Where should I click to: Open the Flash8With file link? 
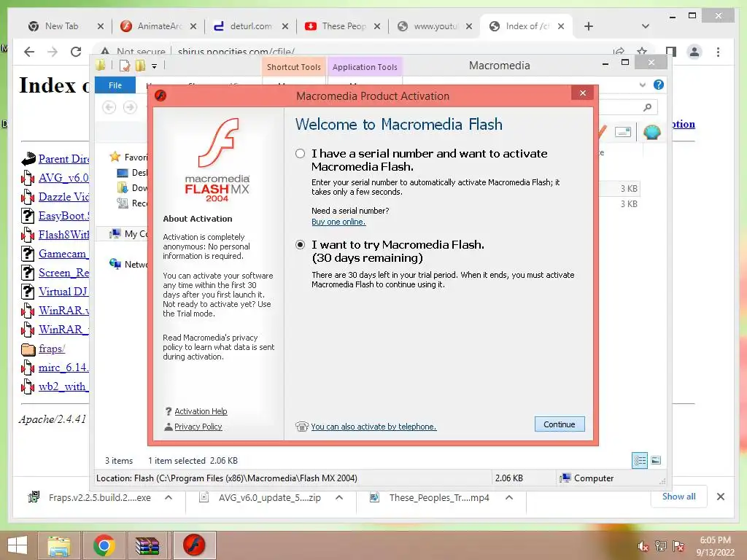(64, 235)
